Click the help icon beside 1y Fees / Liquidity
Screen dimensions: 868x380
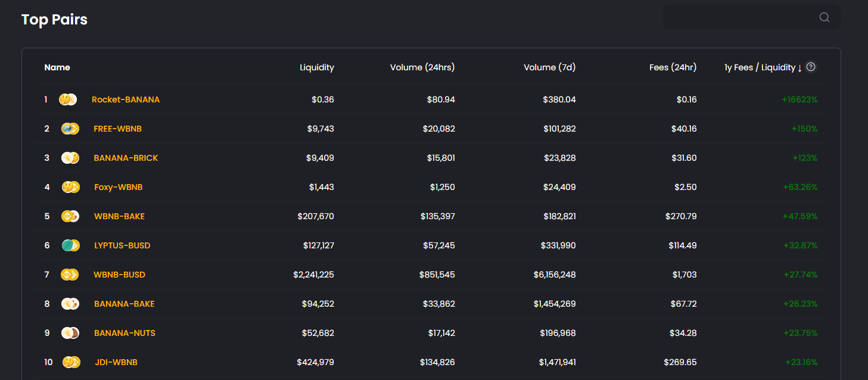pos(811,67)
